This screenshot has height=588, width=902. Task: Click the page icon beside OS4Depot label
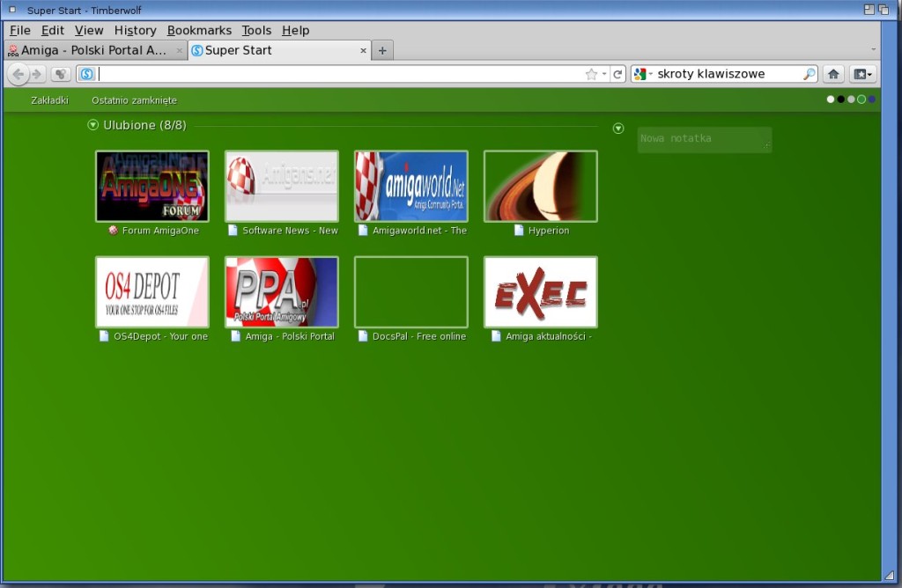click(x=104, y=336)
